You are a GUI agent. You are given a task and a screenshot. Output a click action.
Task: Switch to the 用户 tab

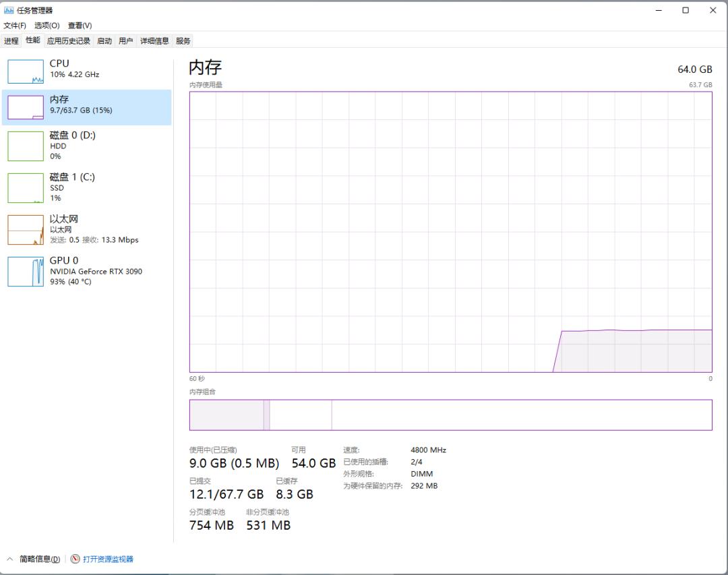(126, 41)
